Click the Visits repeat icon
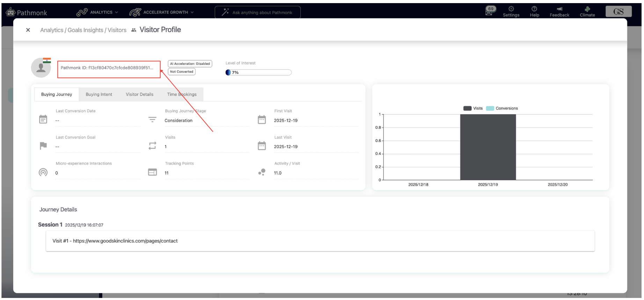Screen dimensions: 644x300 click(152, 145)
